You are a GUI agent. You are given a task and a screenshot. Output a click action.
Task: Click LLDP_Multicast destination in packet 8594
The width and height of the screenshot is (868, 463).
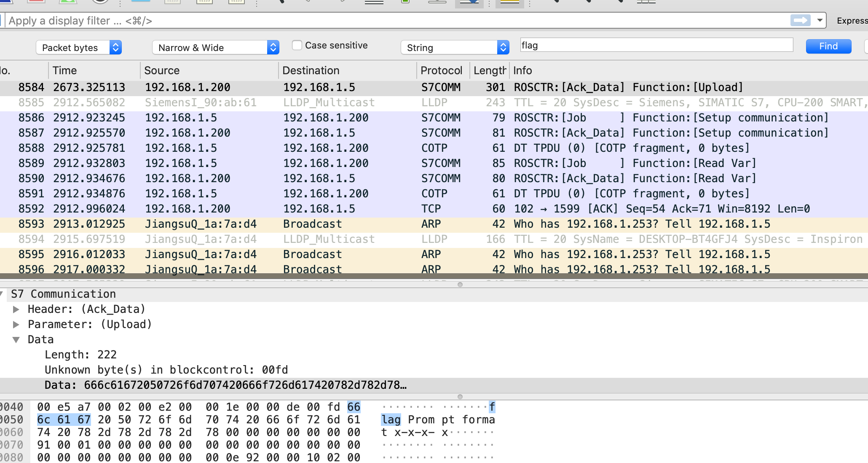coord(329,239)
